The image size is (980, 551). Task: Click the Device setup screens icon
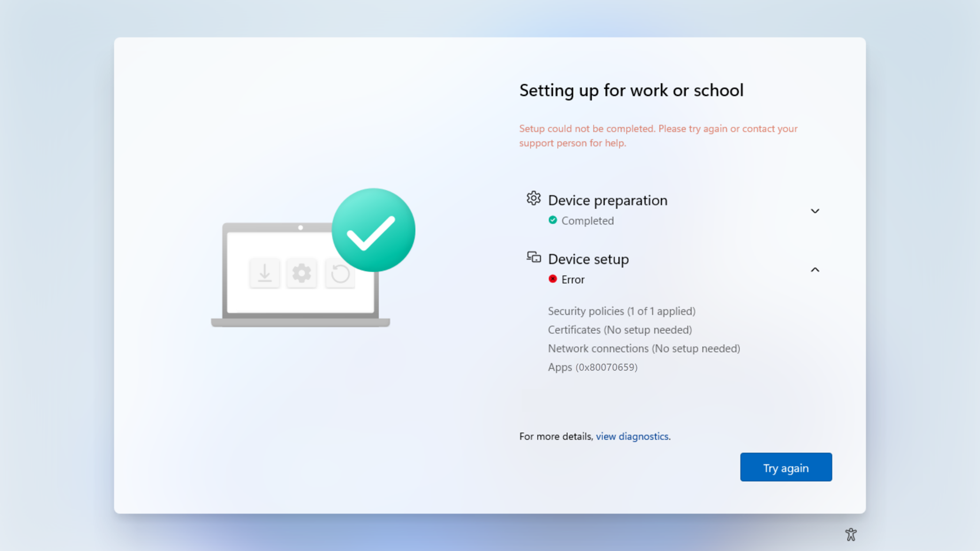[x=533, y=257]
